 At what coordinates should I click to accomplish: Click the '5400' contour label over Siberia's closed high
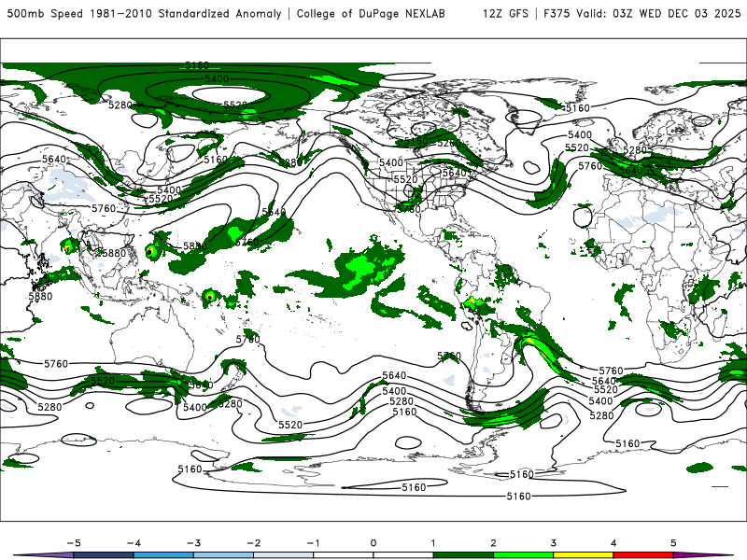coord(217,78)
